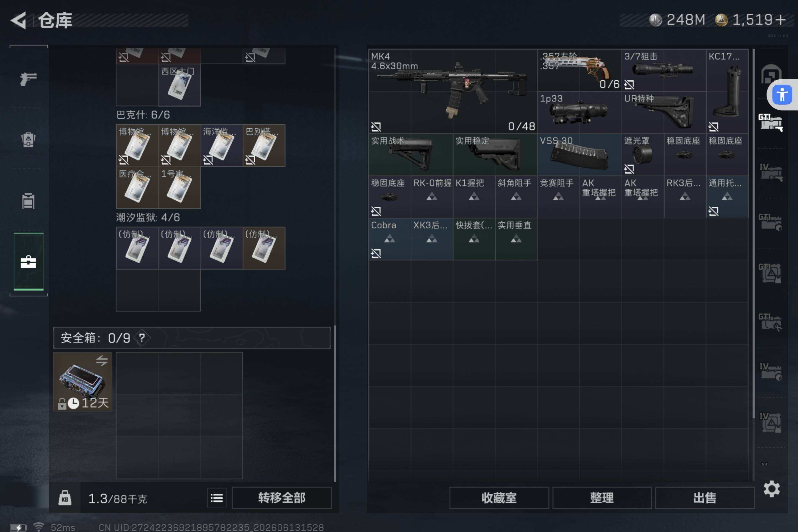Add premium currency via the plus sign
Image resolution: width=798 pixels, height=532 pixels.
click(781, 20)
